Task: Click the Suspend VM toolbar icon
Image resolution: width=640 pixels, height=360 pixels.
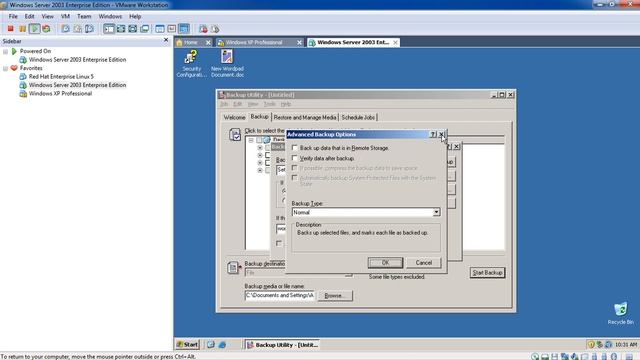Action: click(22, 29)
